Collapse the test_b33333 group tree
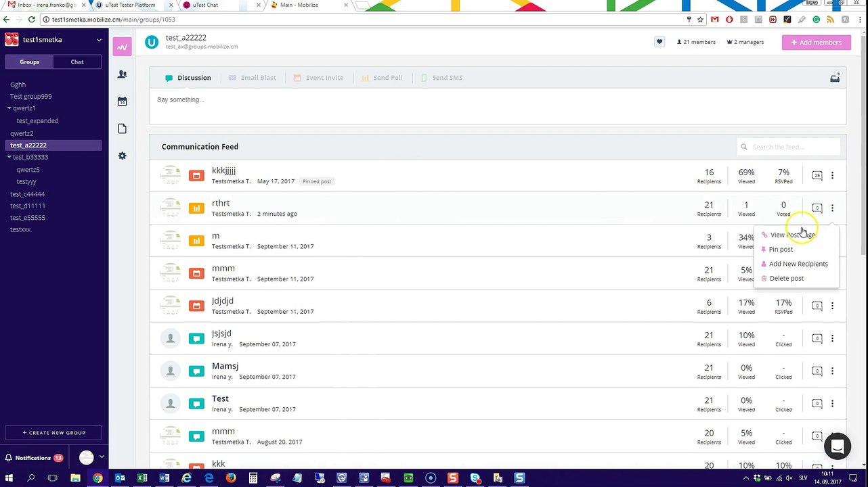The image size is (868, 487). tap(9, 157)
